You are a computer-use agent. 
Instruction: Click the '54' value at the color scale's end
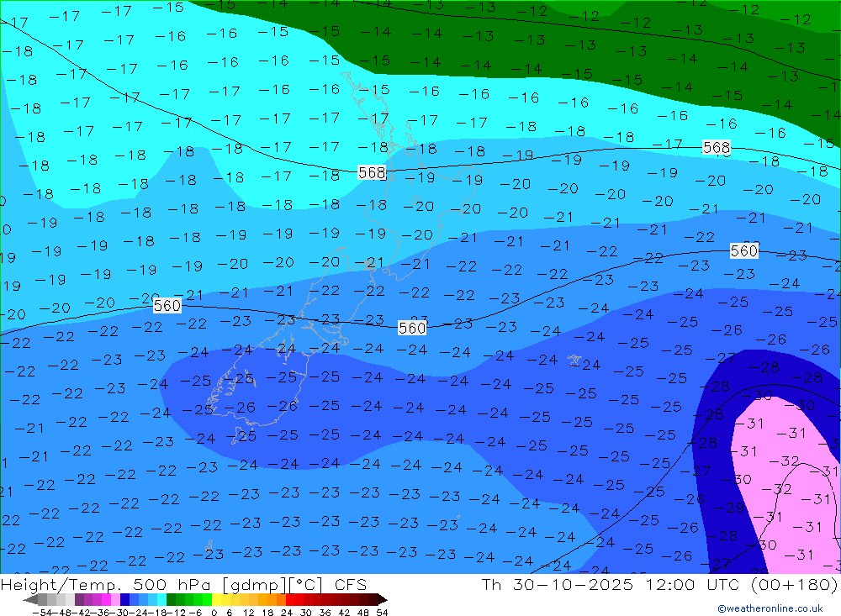point(382,613)
